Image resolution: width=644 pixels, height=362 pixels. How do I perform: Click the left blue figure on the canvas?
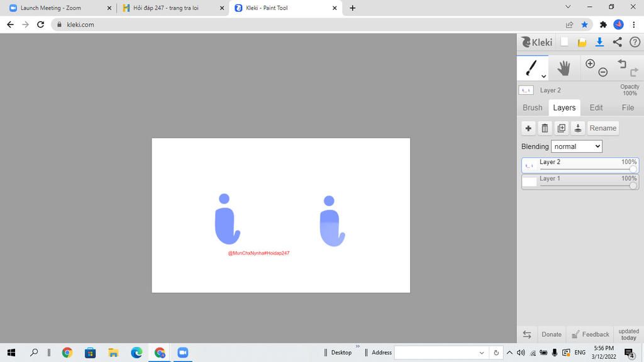226,219
